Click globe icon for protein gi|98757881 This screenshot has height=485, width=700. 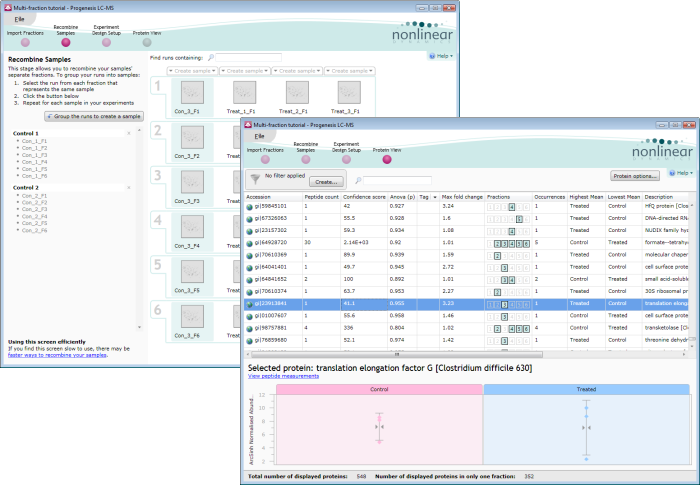[250, 328]
